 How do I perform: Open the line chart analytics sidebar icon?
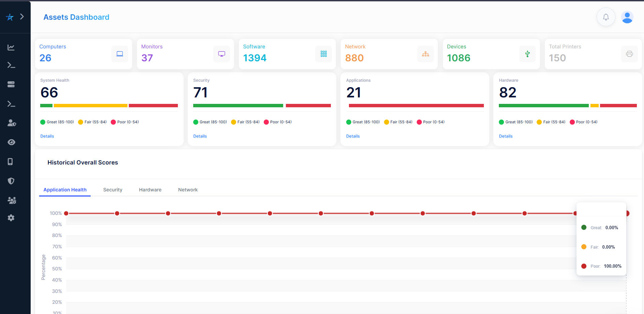[x=11, y=47]
